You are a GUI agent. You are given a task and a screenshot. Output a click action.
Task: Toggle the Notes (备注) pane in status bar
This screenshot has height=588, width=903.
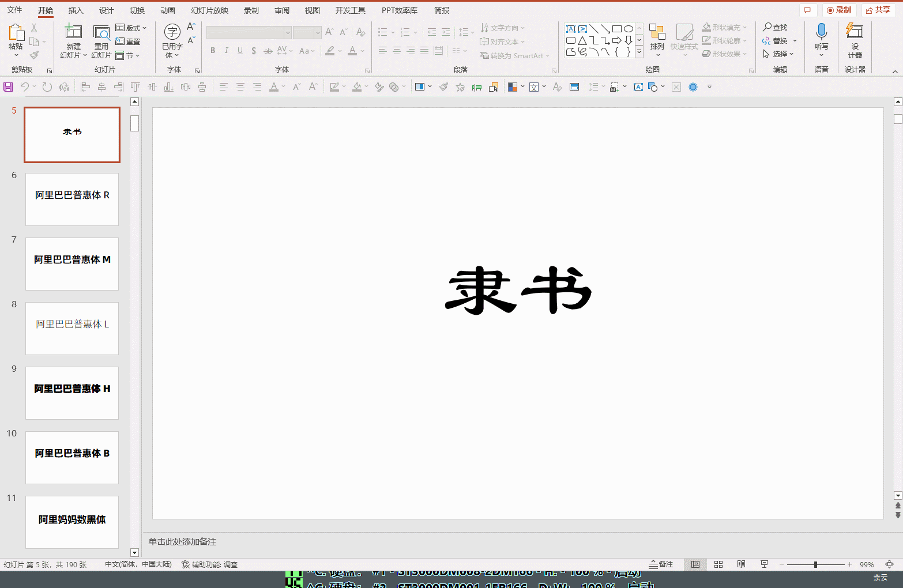tap(661, 564)
